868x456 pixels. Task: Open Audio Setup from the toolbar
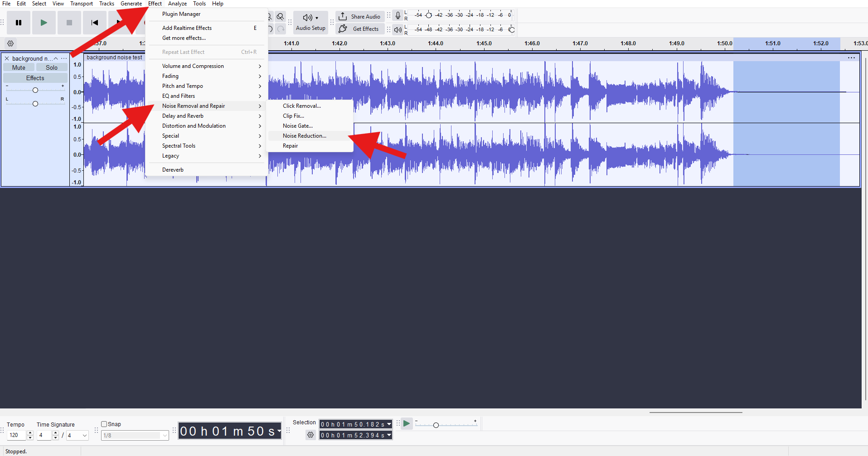coord(310,23)
